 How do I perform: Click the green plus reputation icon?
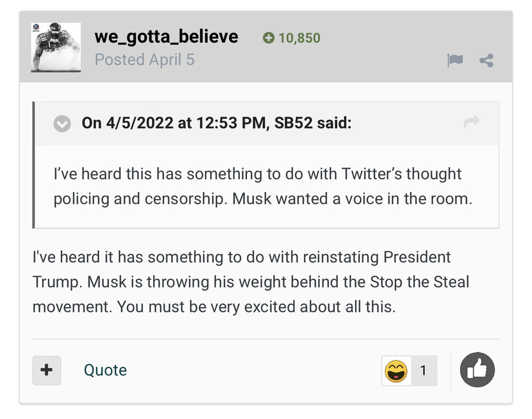click(269, 38)
